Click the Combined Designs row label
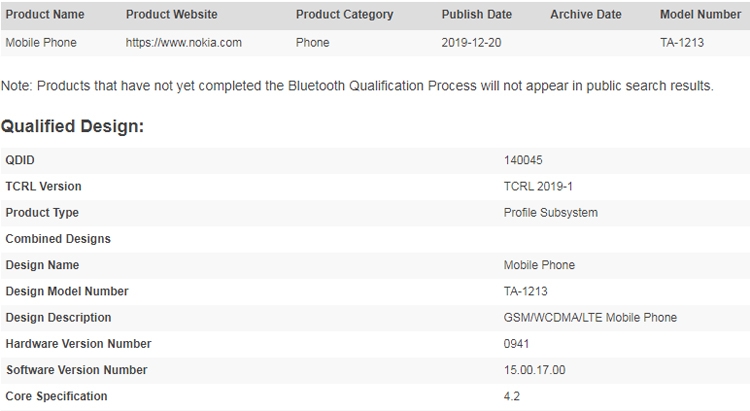 tap(58, 239)
